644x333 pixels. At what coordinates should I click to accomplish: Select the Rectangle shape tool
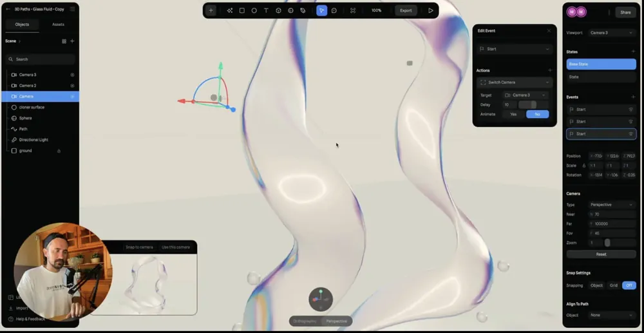(242, 11)
